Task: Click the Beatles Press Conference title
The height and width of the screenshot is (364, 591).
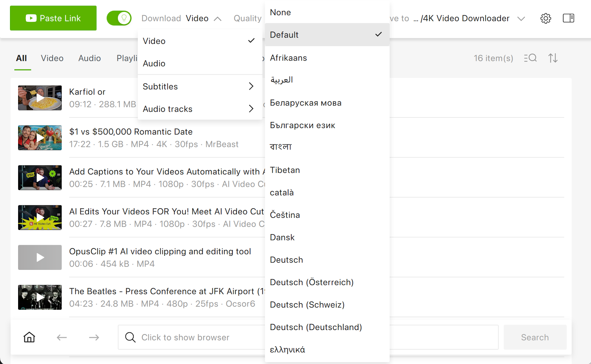Action: coord(167,291)
